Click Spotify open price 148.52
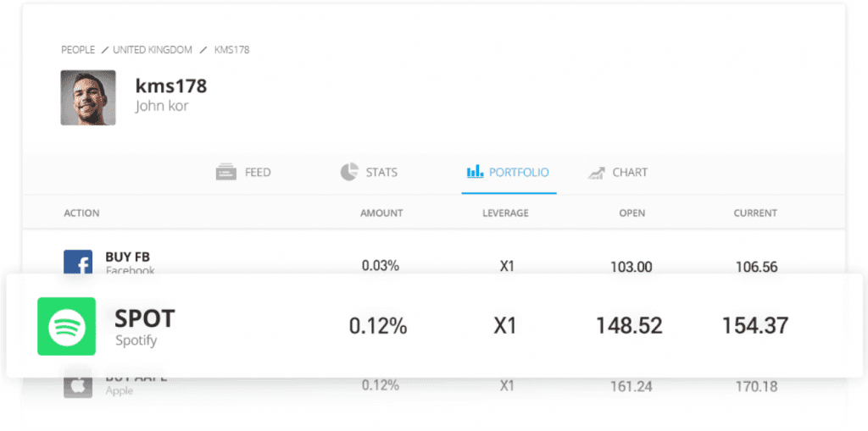The image size is (868, 431). coord(629,326)
